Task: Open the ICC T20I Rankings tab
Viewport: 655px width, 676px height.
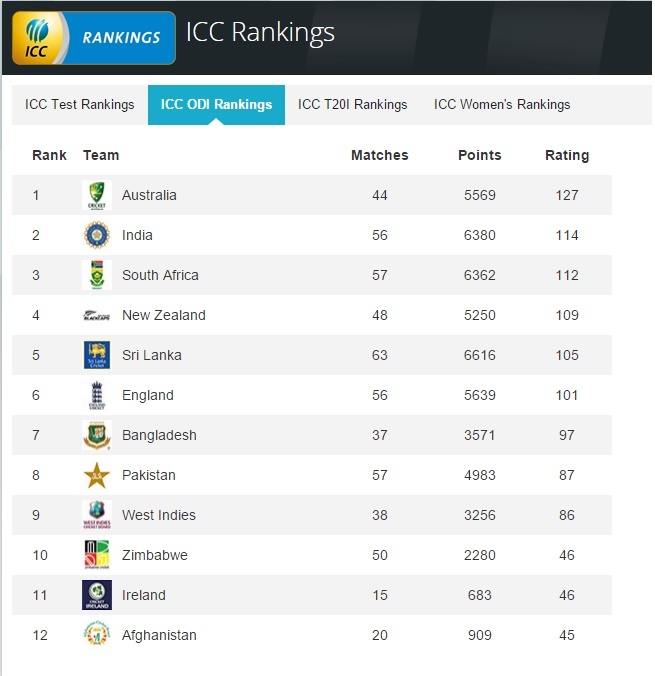Action: [x=352, y=105]
